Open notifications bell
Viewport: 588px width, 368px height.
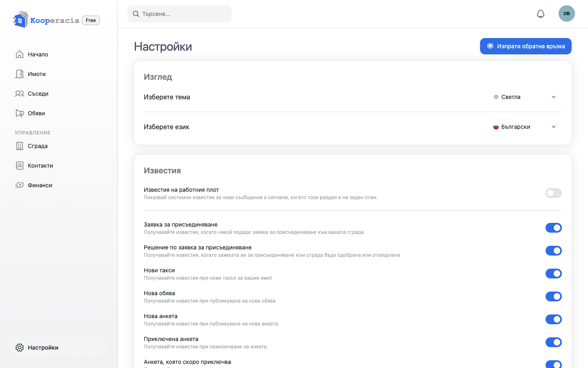541,14
